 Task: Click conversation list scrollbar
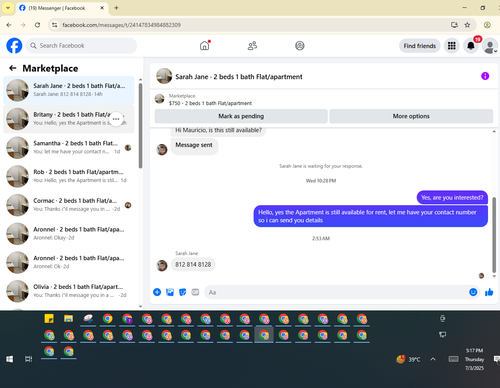tap(140, 125)
